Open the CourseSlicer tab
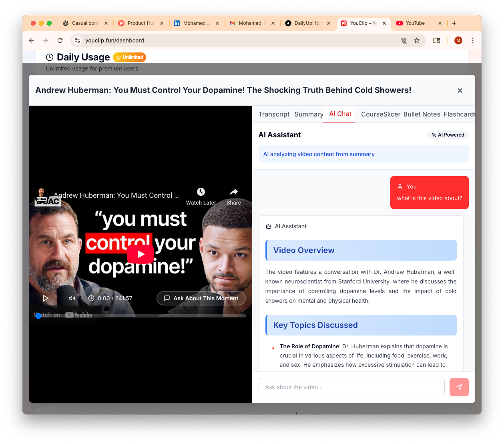 tap(381, 114)
